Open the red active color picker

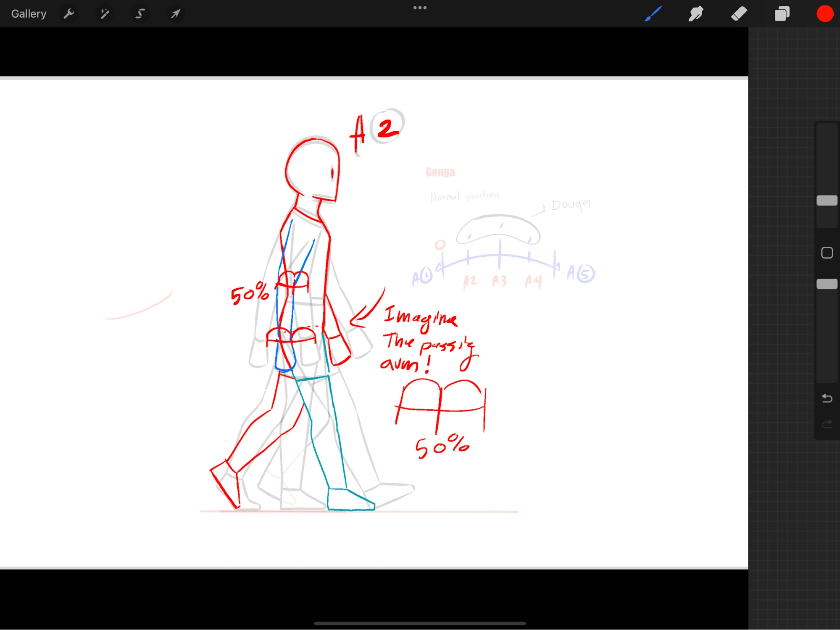tap(824, 14)
